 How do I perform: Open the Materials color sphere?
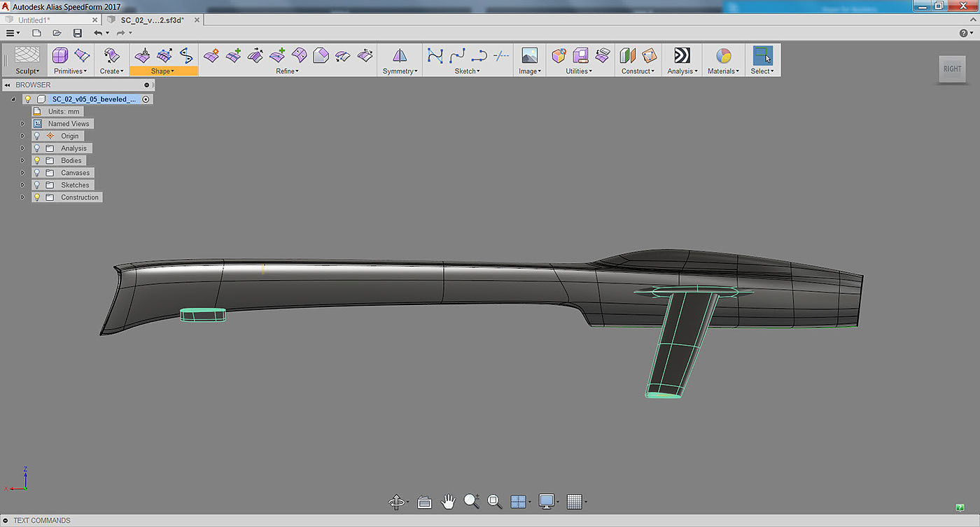(723, 56)
